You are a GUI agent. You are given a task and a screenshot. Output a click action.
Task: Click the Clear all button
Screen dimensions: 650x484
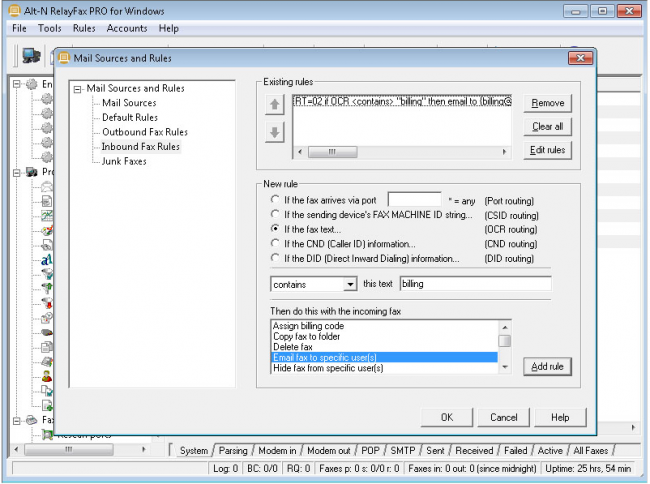[548, 126]
